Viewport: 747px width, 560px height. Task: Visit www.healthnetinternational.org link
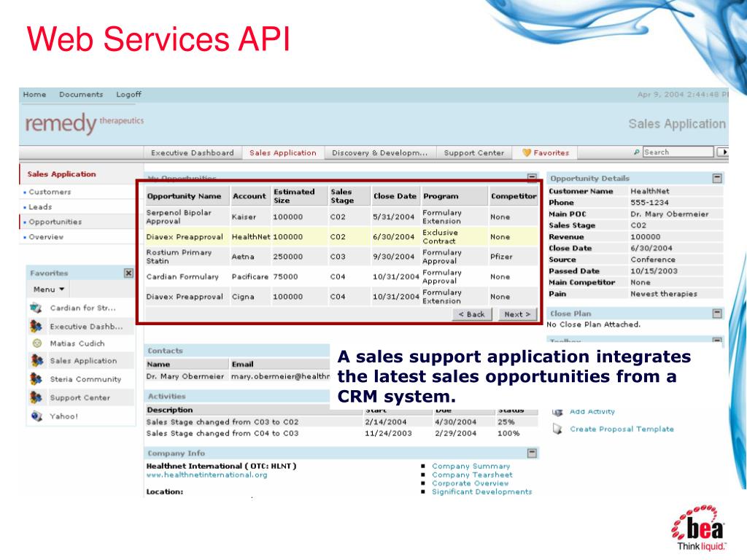[x=206, y=475]
